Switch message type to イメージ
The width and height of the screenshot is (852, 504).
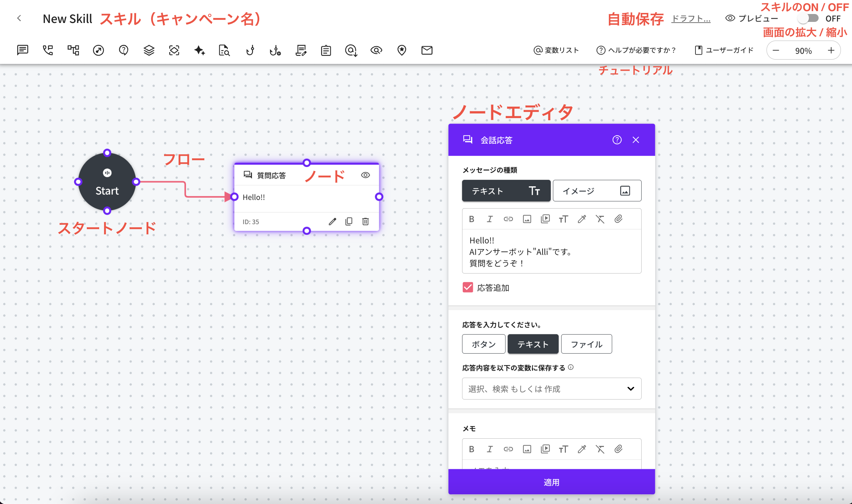[597, 191]
